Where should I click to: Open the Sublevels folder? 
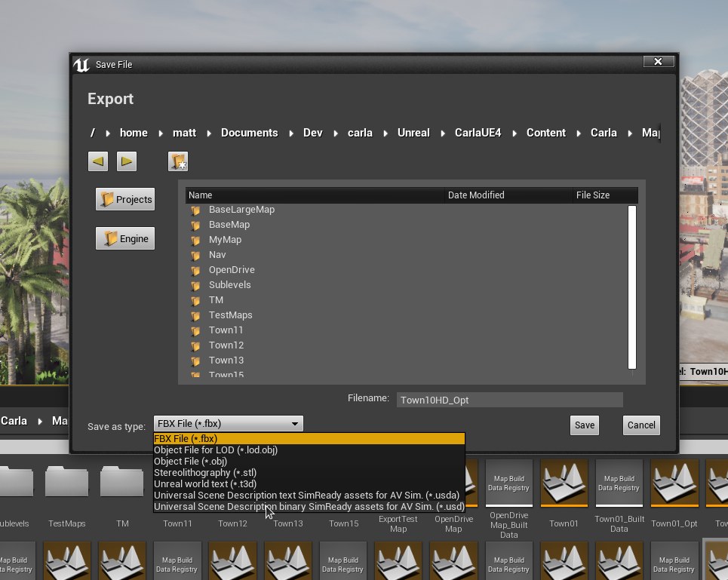(x=229, y=284)
